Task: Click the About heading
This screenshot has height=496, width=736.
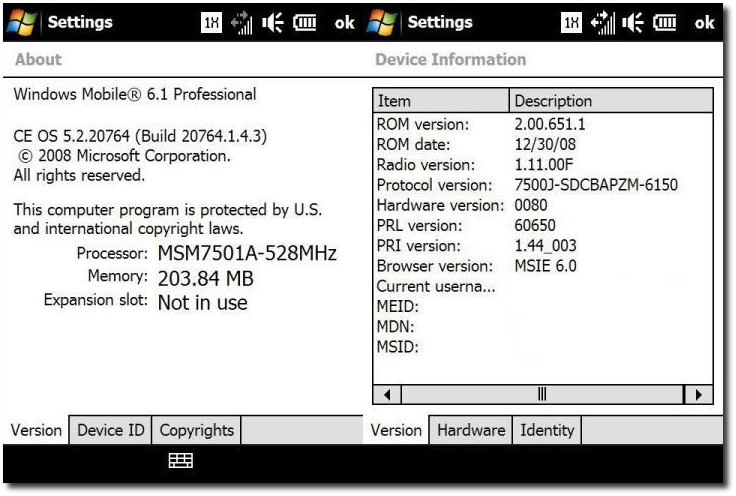Action: pyautogui.click(x=38, y=59)
